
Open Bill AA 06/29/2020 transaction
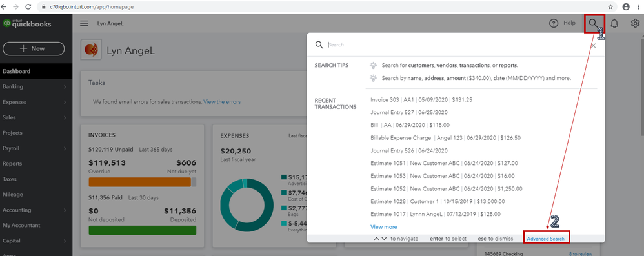pos(410,124)
